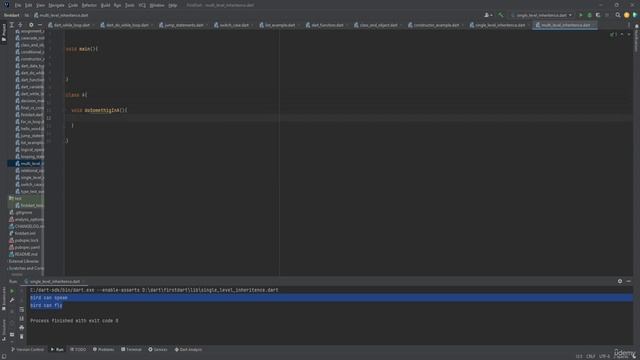Open the Dart Analysis tool window
640x360 pixels.
[188, 349]
